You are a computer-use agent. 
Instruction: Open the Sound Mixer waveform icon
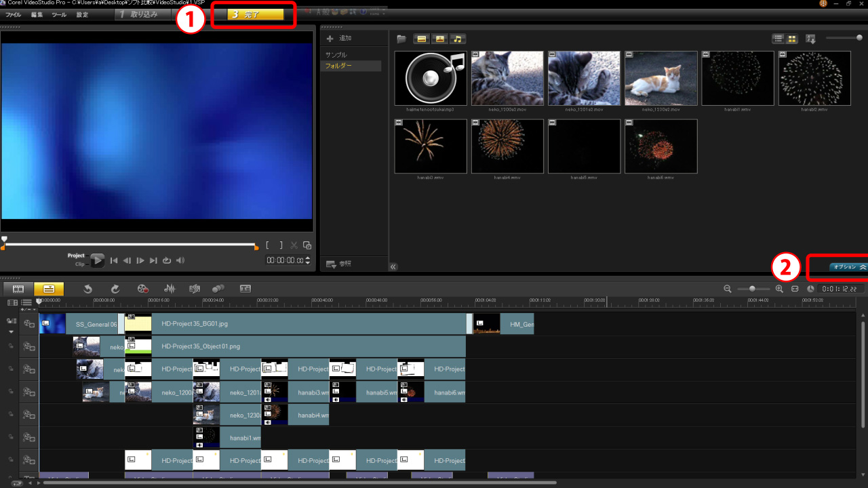click(x=170, y=289)
